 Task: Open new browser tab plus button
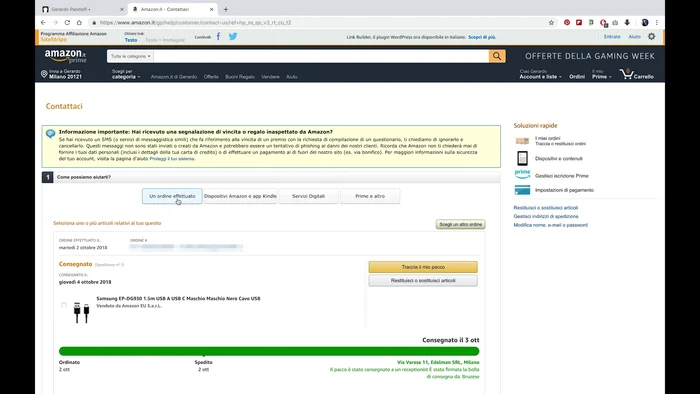tap(225, 9)
